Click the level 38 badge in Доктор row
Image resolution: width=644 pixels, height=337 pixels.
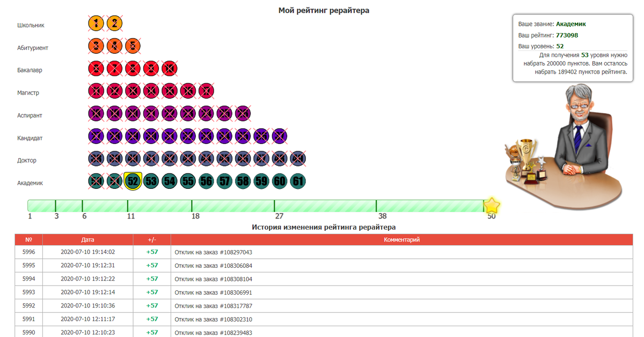click(x=96, y=158)
